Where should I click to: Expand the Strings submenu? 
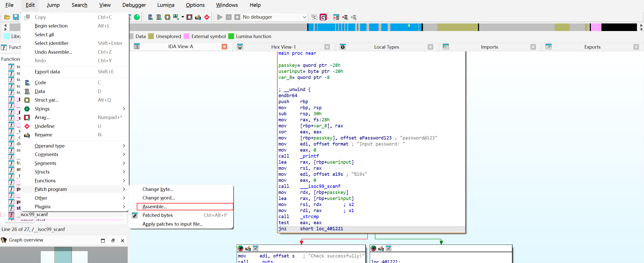[124, 109]
